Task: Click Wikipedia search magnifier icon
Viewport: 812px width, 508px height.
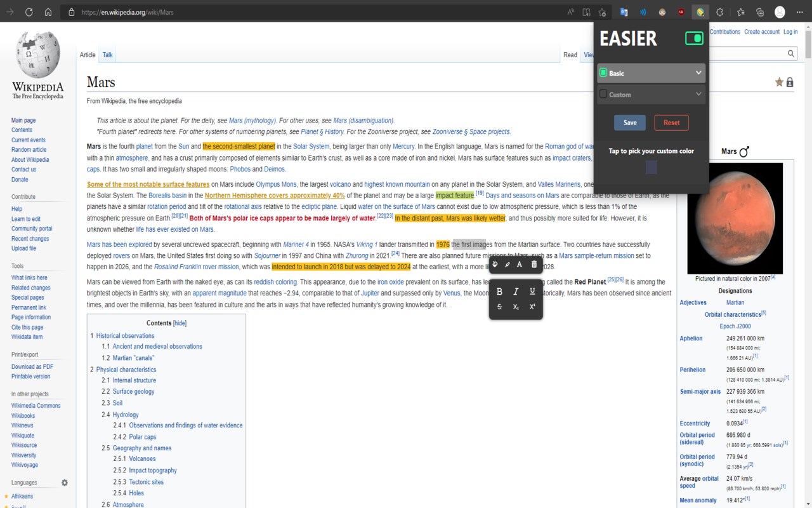Action: click(791, 54)
